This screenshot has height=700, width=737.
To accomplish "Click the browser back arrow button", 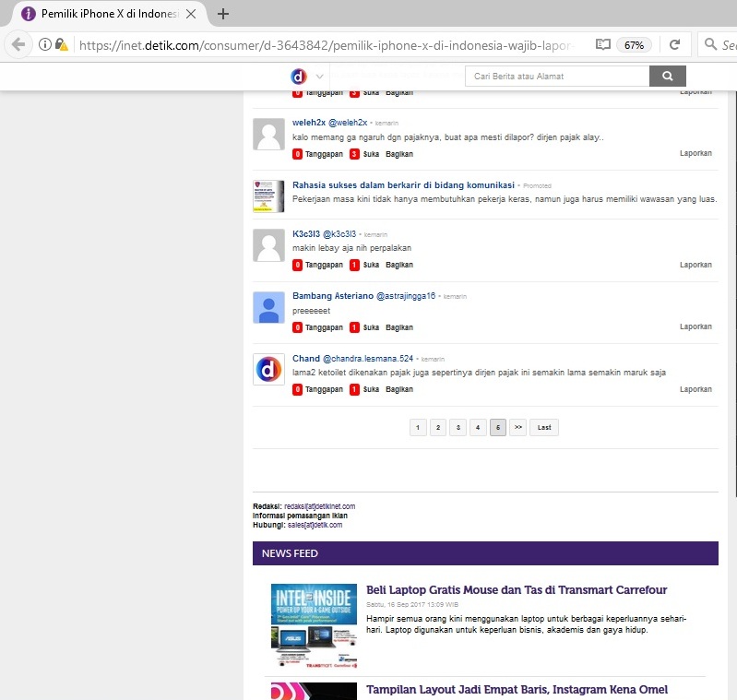I will pos(18,44).
